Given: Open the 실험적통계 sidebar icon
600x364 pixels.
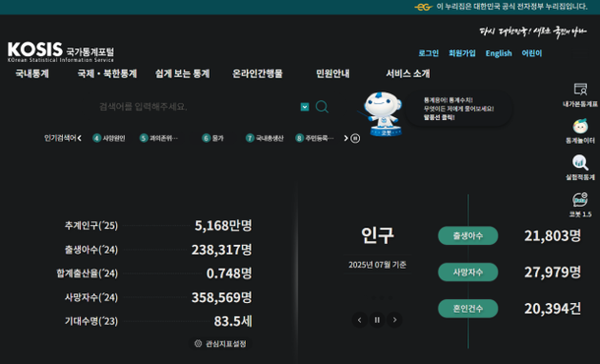Looking at the screenshot, I should click(580, 167).
